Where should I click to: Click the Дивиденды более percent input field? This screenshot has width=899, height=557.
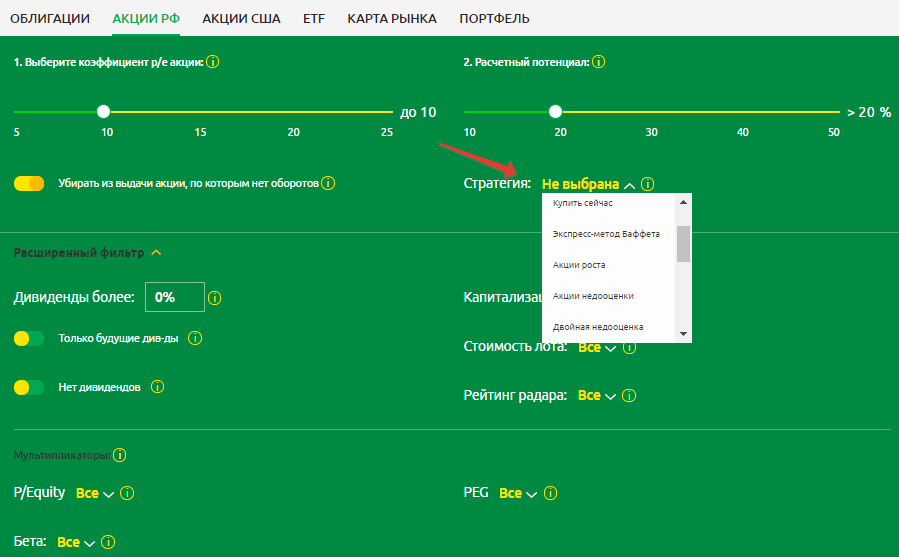[175, 297]
